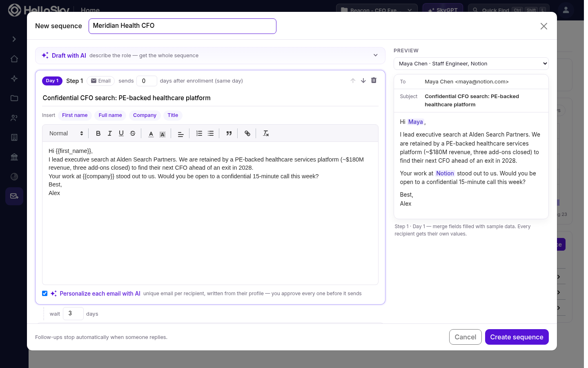588x368 pixels.
Task: Insert a hyperlink in the email
Action: (247, 133)
